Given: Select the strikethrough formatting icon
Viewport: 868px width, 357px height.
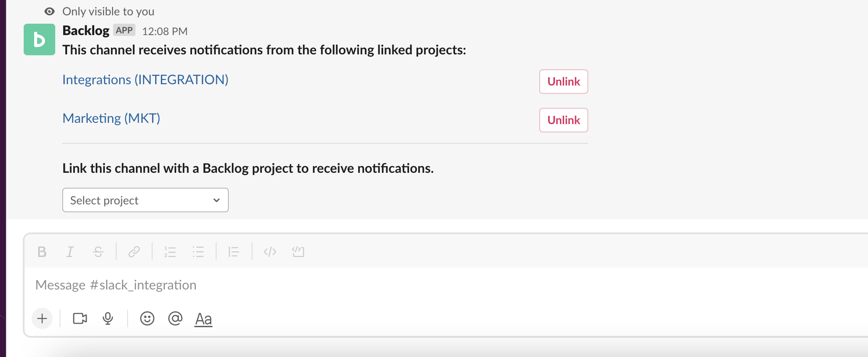Looking at the screenshot, I should (x=98, y=252).
